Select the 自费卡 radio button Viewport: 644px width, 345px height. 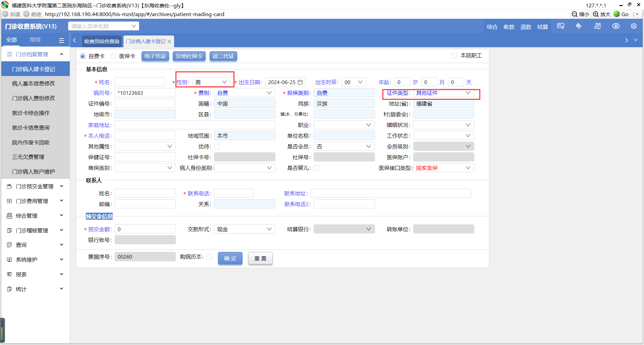click(x=83, y=56)
